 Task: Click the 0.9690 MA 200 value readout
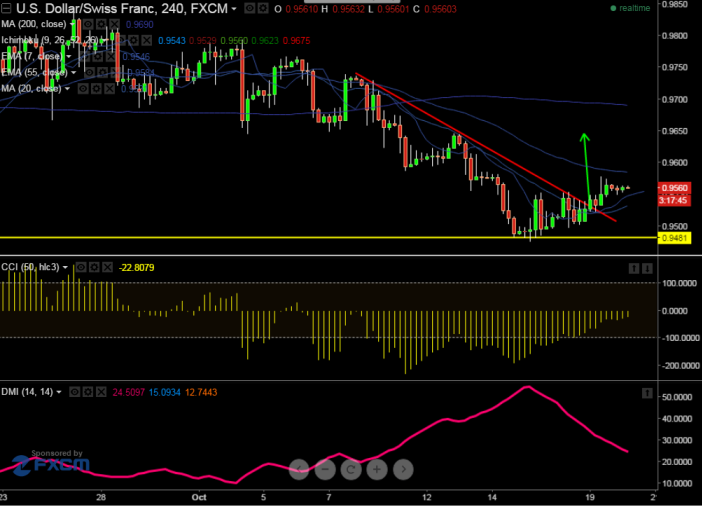[x=139, y=25]
